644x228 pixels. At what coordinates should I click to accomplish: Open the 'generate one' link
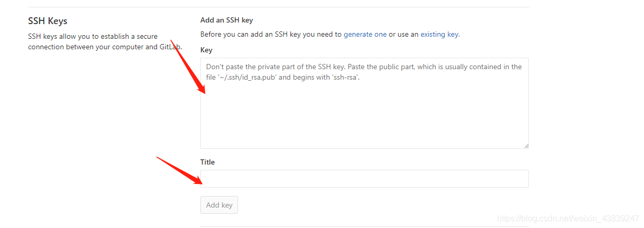point(365,34)
